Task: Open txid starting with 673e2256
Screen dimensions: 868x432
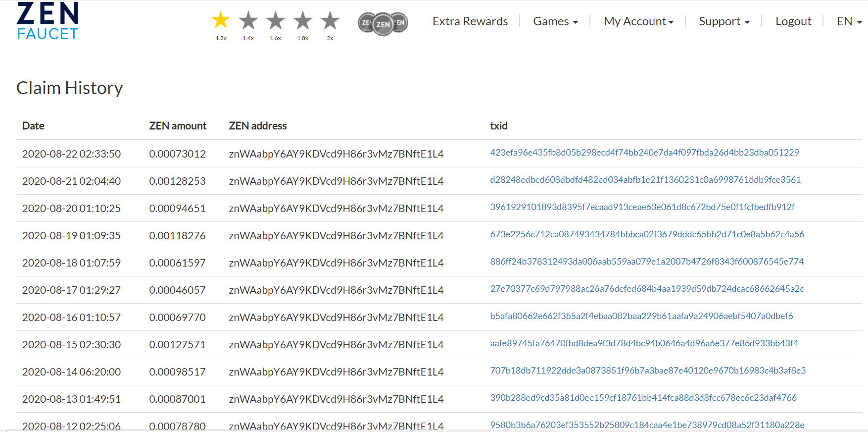Action: (x=647, y=234)
